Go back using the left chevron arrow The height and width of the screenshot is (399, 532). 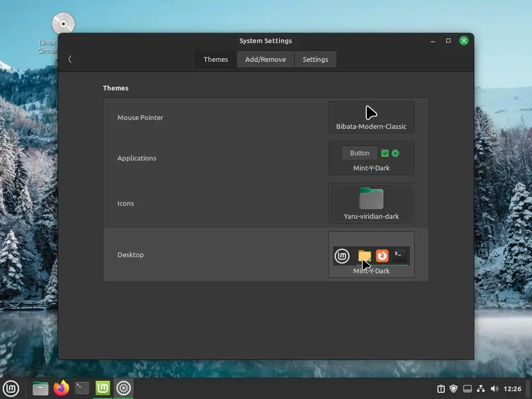pos(70,59)
